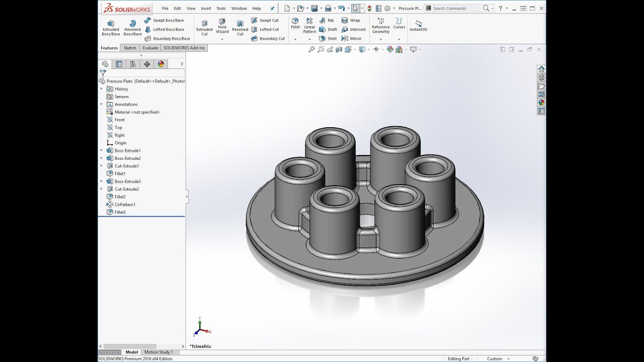Open the Apply Scene icon
The image size is (644, 362).
pos(399,49)
